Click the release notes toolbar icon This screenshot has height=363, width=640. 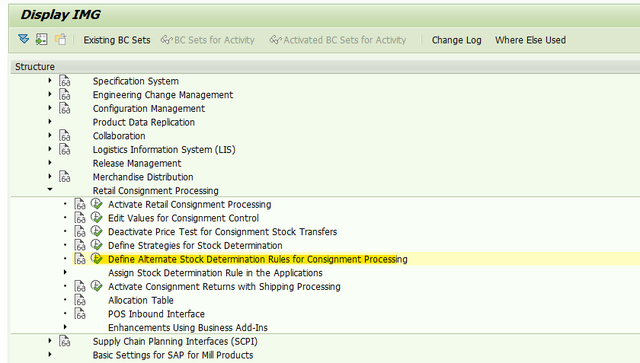[x=60, y=39]
